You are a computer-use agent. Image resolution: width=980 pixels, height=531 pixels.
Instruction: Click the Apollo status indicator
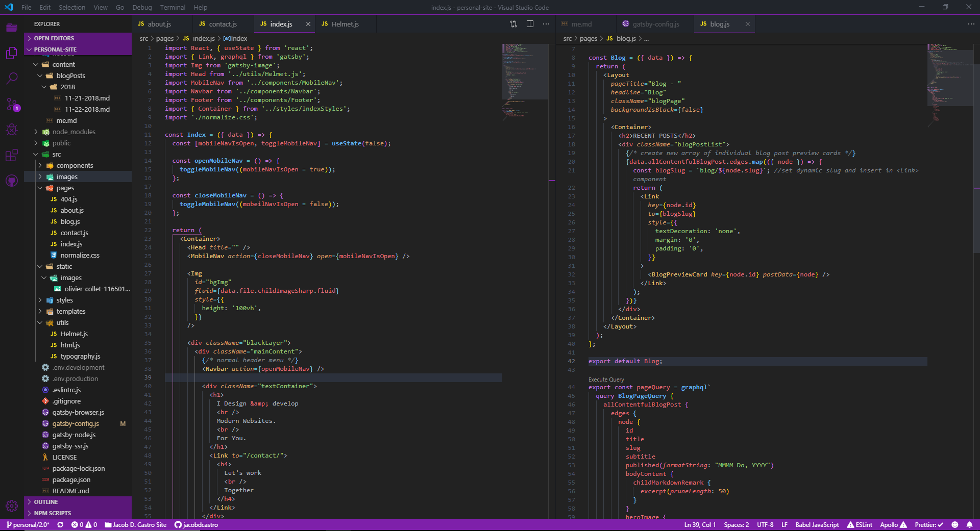tap(893, 525)
